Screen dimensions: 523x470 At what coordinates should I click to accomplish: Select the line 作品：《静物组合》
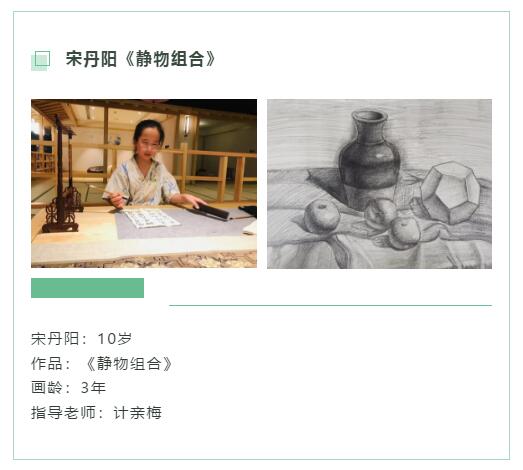coord(101,364)
